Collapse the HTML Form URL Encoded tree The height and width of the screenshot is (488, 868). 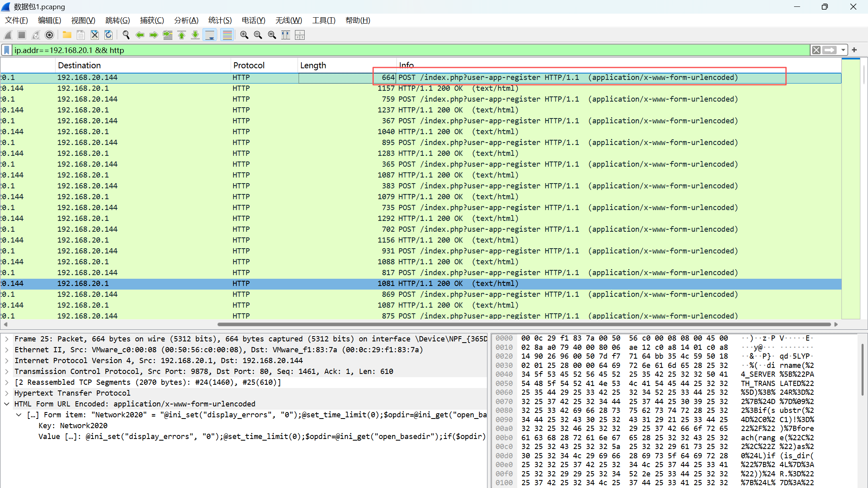(7, 404)
